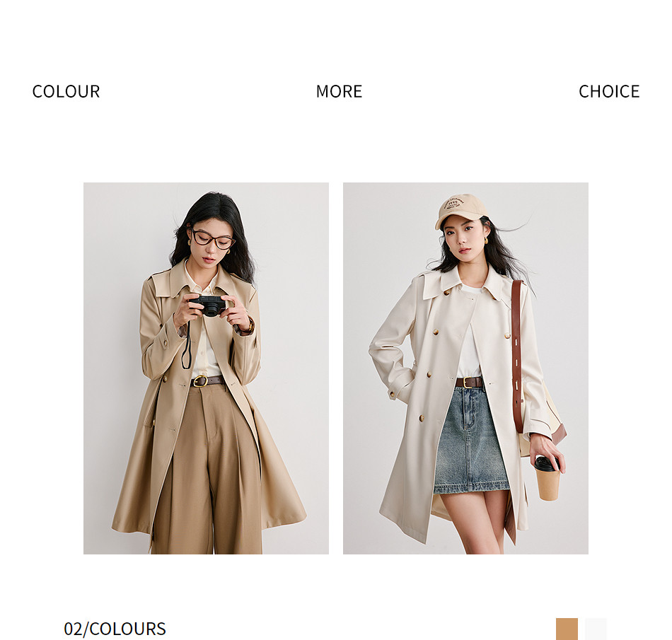Screen dimensions: 672x640
Task: Select the white colour swatch
Action: click(x=596, y=629)
